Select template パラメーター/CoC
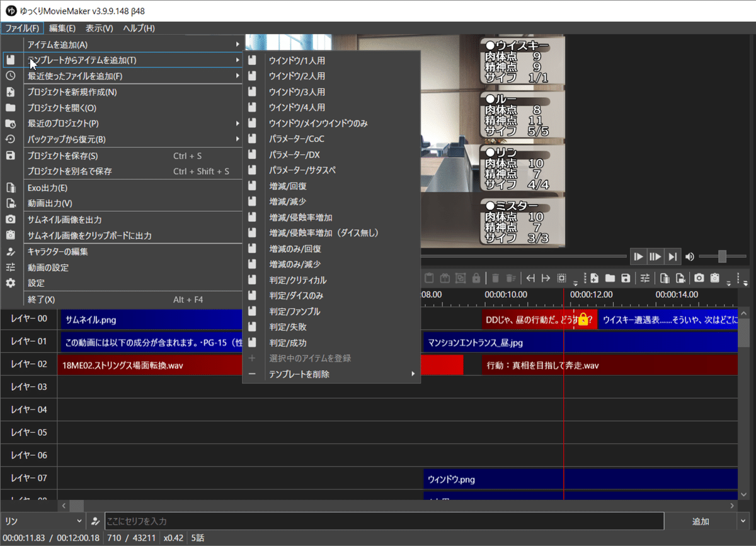Viewport: 756px width, 546px height. click(x=331, y=139)
